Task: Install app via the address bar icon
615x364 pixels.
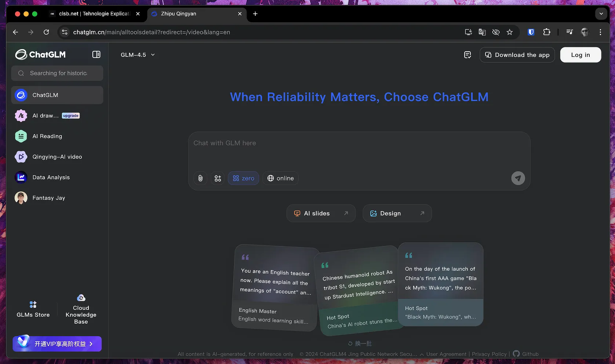Action: (x=469, y=32)
